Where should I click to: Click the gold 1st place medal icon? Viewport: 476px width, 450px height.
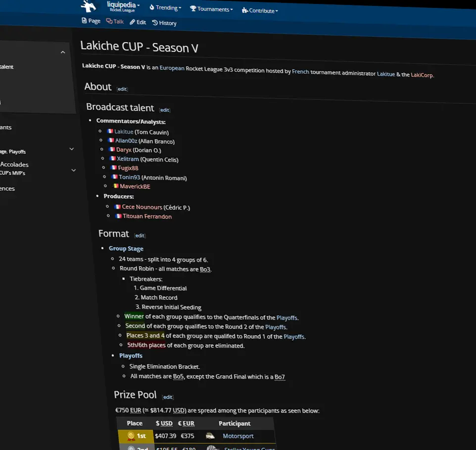131,436
